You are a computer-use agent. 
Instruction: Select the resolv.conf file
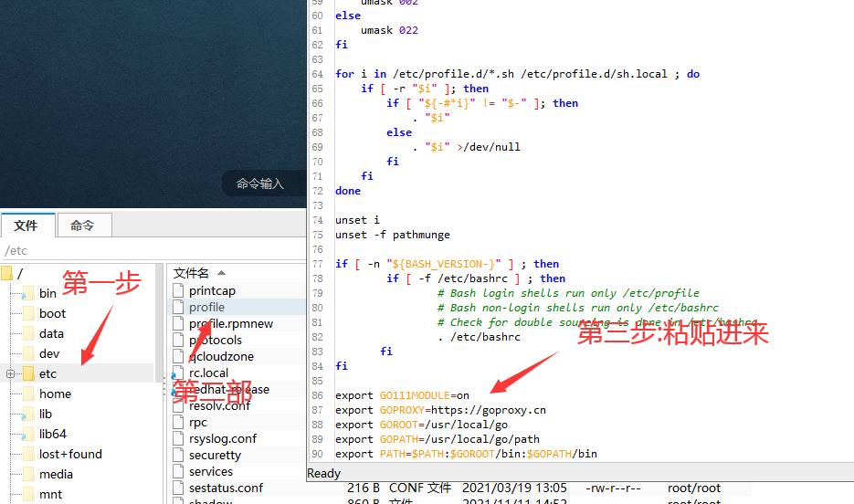[x=219, y=405]
